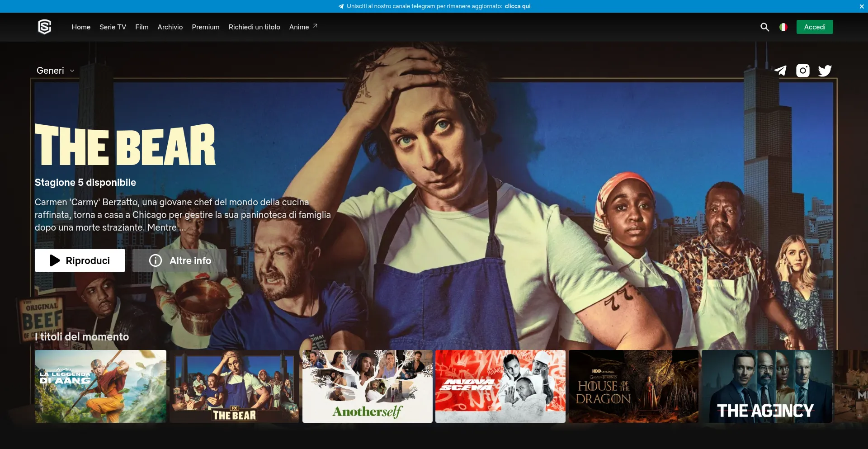868x449 pixels.
Task: Click the Riproduci play button
Action: point(80,260)
